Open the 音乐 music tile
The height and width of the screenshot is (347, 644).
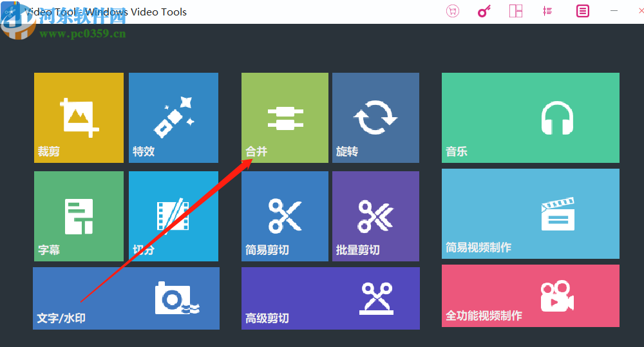tap(531, 118)
